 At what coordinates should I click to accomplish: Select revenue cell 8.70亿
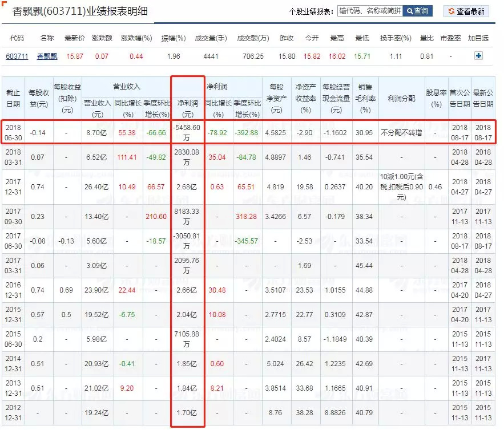pyautogui.click(x=97, y=133)
